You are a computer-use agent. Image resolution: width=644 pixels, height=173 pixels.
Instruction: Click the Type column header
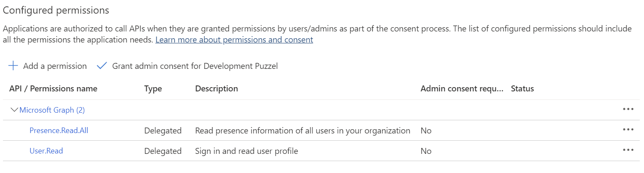pyautogui.click(x=153, y=89)
